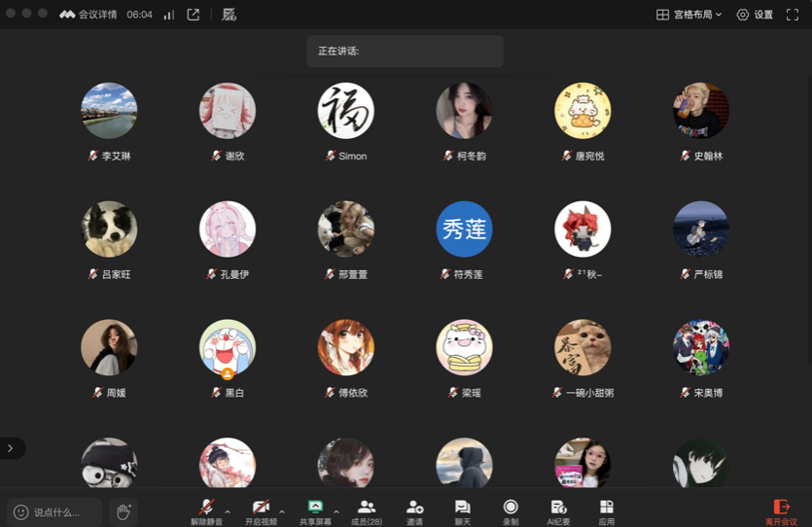
Task: Click the invite (邀请) icon
Action: click(414, 509)
